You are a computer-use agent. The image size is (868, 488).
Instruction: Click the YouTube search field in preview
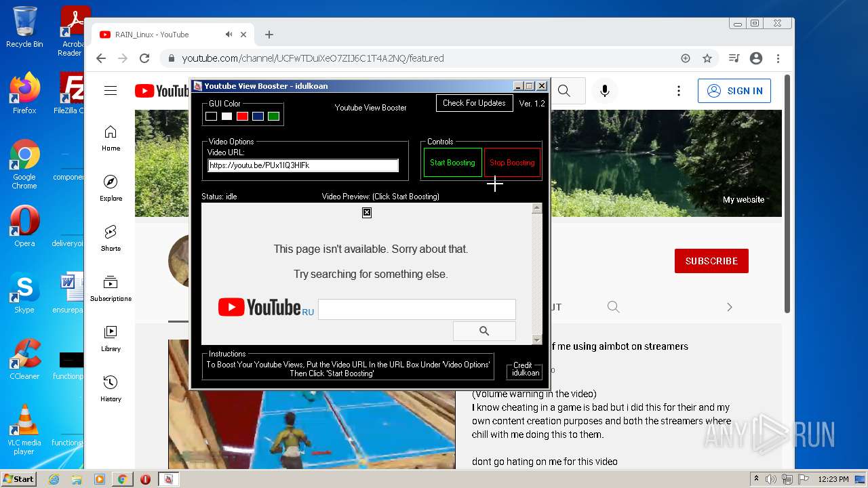(416, 309)
